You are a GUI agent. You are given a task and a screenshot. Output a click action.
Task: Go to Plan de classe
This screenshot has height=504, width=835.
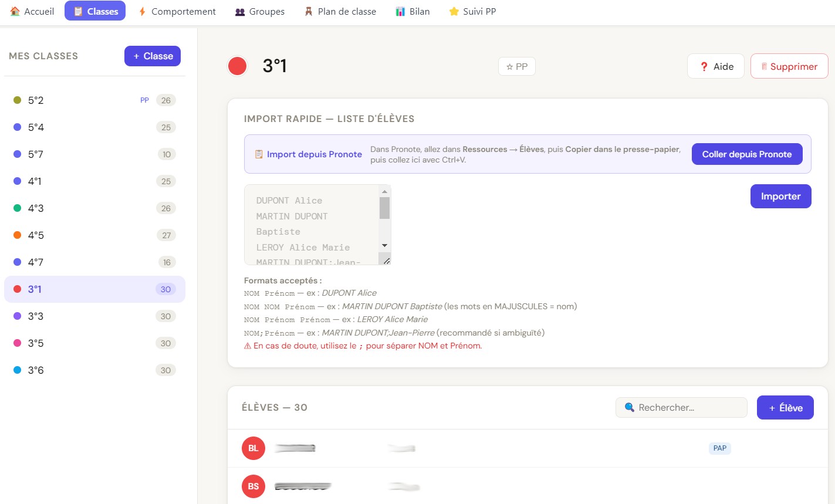pyautogui.click(x=340, y=11)
